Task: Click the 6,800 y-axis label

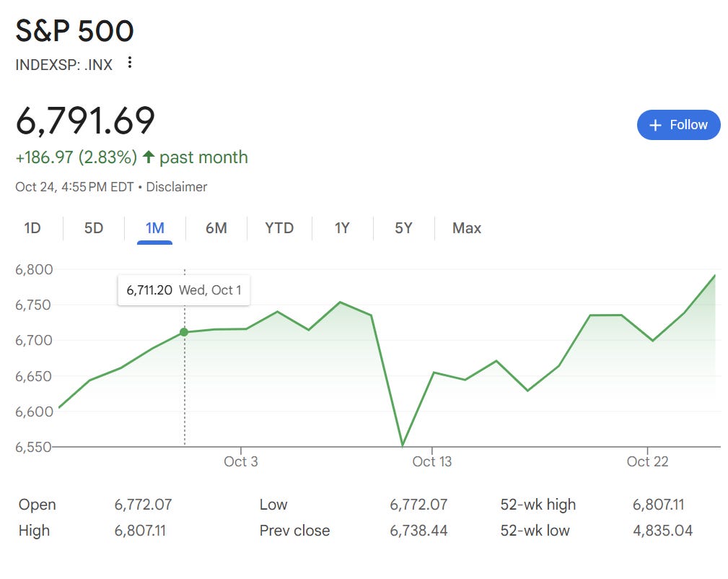Action: tap(34, 269)
